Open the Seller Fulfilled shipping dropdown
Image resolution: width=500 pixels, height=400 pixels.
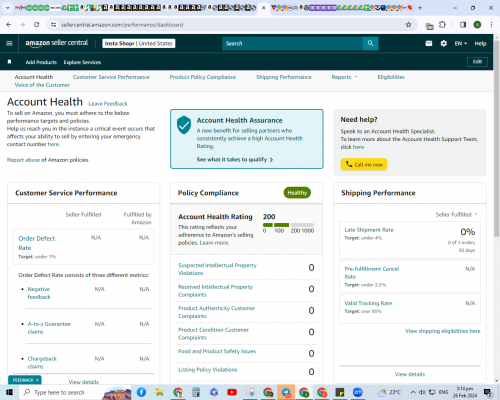457,214
